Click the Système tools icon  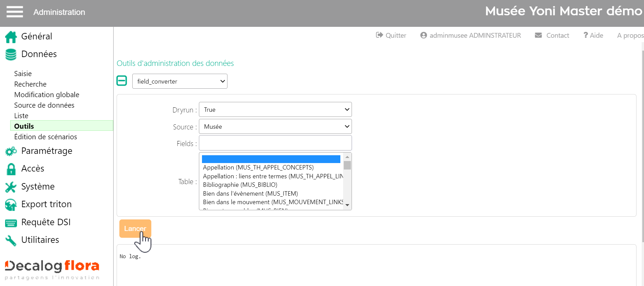(x=11, y=187)
